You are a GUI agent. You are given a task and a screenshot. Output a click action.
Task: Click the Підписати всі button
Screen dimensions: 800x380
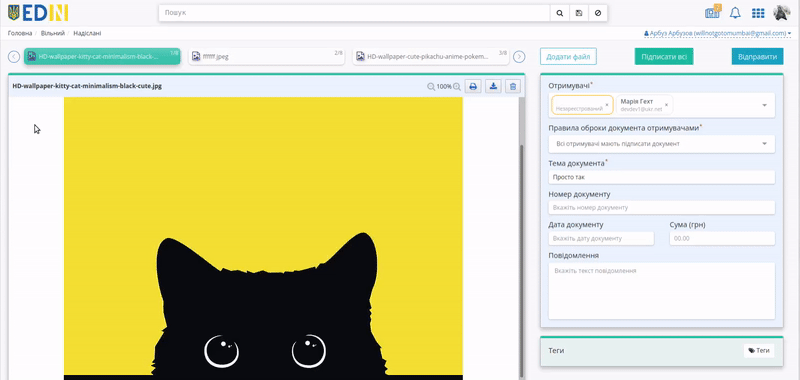tap(664, 57)
